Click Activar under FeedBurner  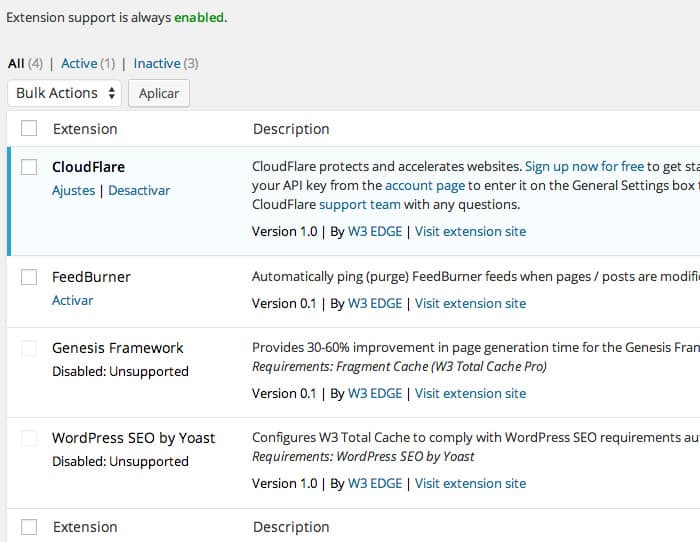coord(72,300)
